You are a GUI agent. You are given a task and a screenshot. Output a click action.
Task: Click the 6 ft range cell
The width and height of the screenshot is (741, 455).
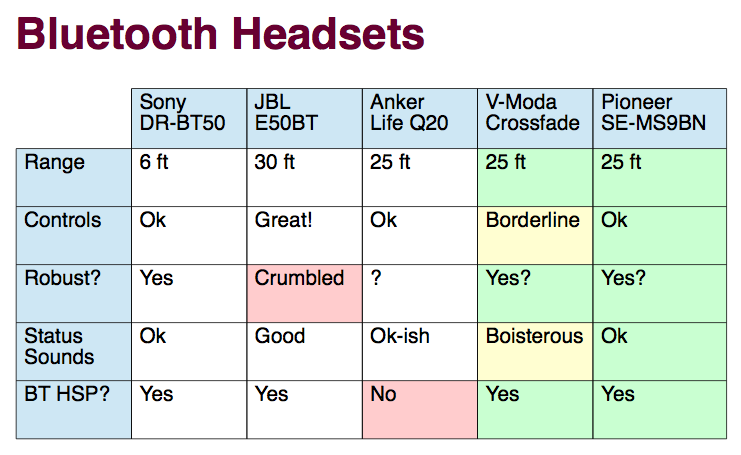click(189, 175)
